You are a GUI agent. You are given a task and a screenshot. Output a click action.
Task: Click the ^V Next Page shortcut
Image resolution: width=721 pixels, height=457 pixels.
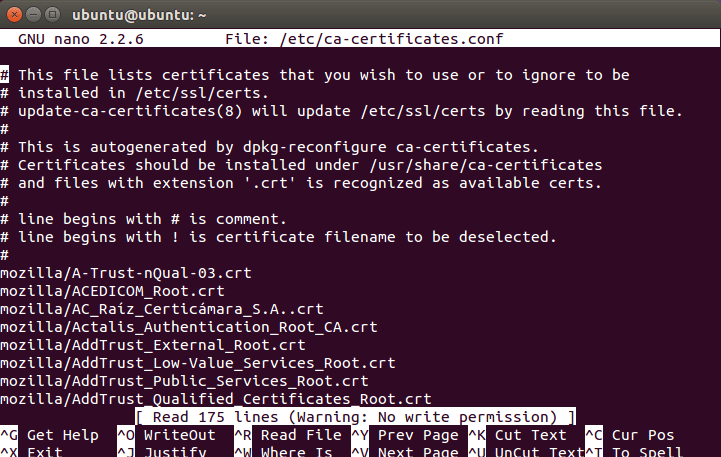tap(405, 451)
